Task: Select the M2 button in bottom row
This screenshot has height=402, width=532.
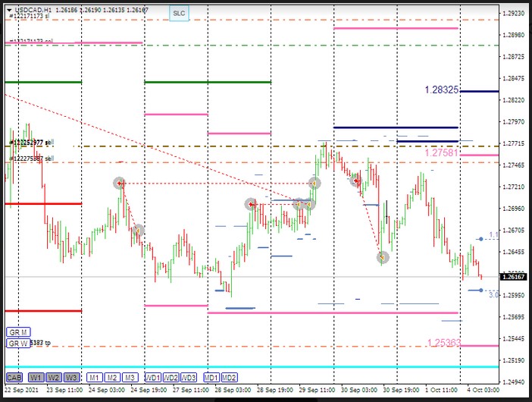Action: [111, 377]
